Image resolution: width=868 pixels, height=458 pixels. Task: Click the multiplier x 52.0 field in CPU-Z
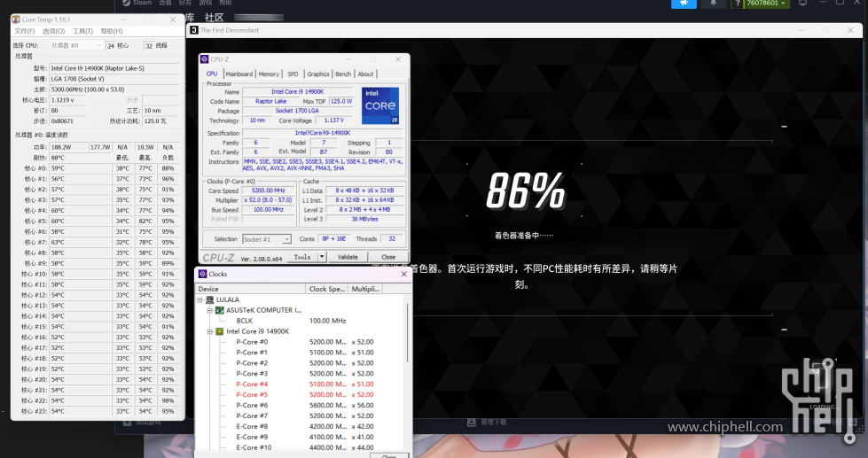tap(269, 200)
